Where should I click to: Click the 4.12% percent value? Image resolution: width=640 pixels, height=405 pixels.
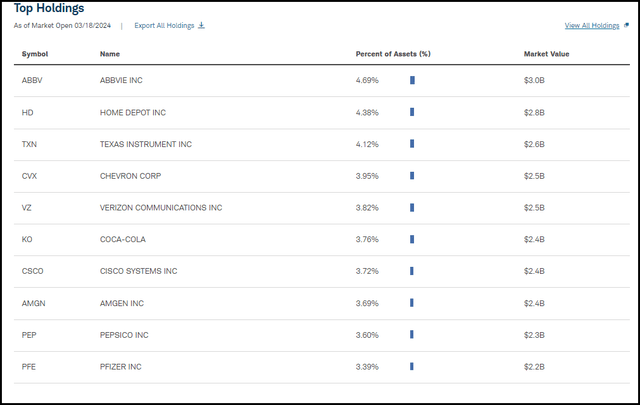[367, 145]
